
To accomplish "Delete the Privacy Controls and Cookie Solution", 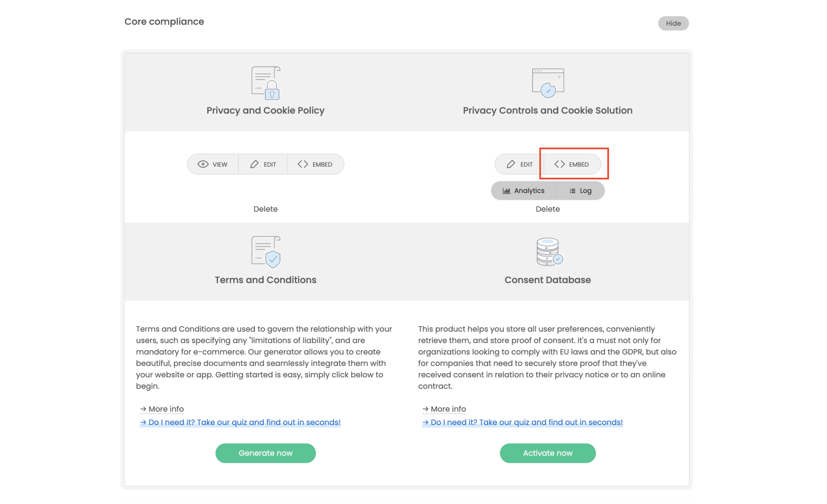I will [548, 209].
